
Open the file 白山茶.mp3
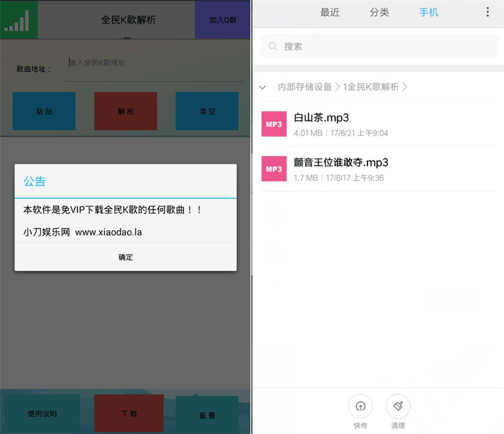click(380, 124)
